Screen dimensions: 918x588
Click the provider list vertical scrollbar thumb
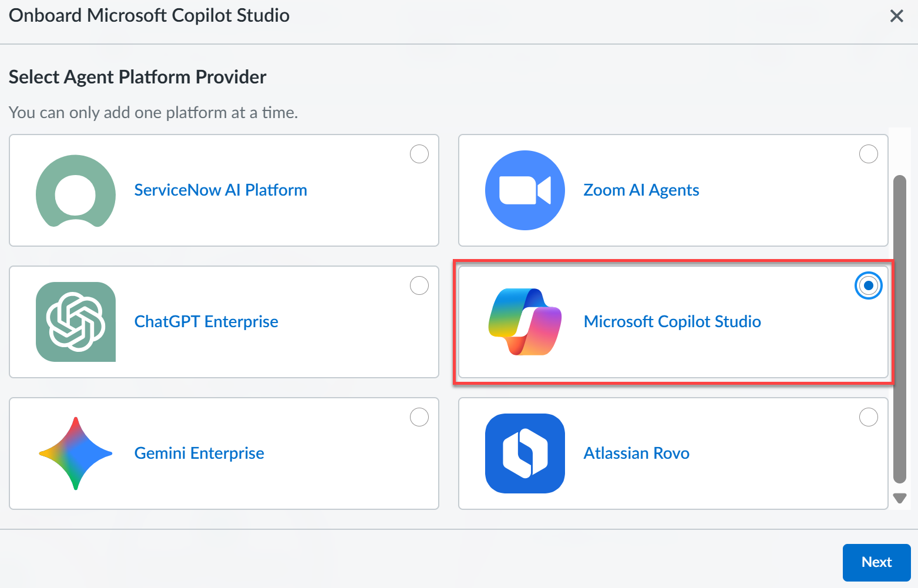900,329
